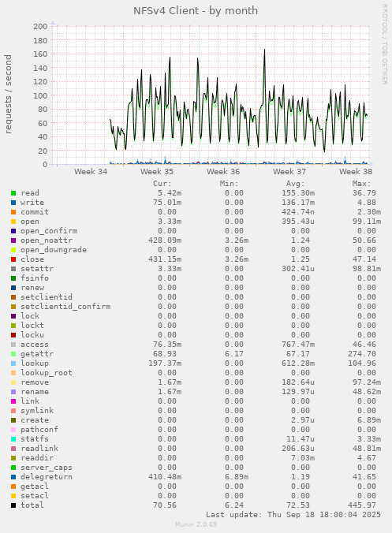
Task: Click the setclientid_confirm legend label
Action: [65, 307]
